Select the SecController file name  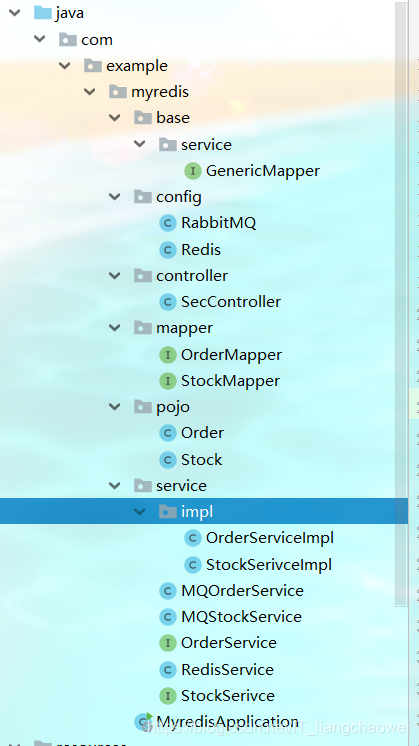pyautogui.click(x=231, y=302)
